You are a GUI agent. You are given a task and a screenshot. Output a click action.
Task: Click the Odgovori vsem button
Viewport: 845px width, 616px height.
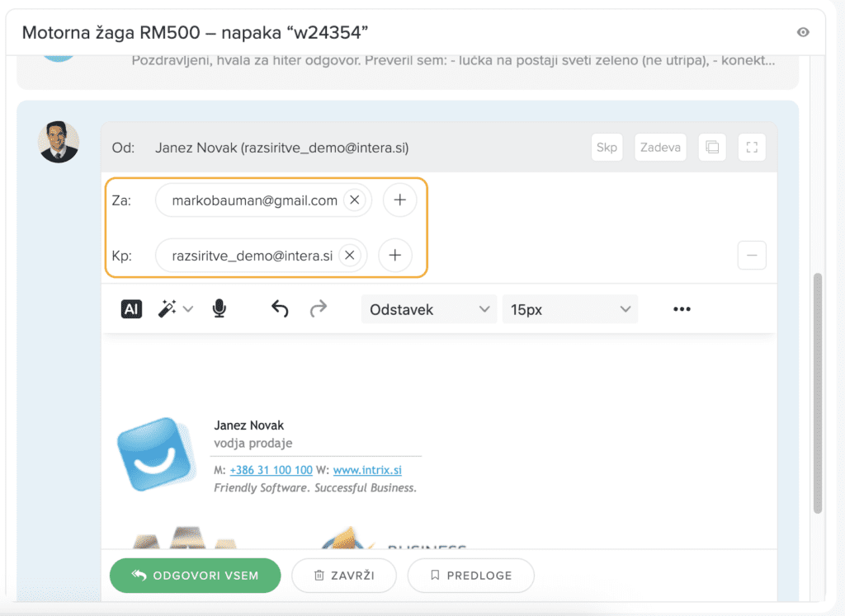click(x=195, y=576)
